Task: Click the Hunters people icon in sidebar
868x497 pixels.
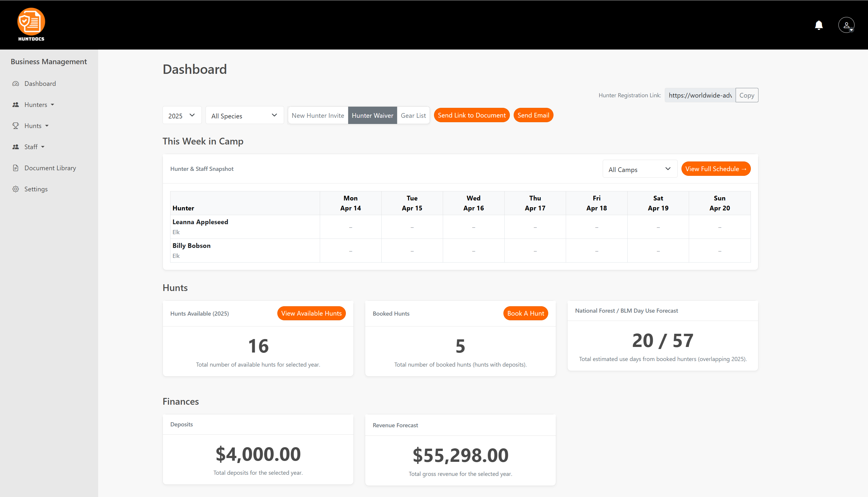Action: (x=16, y=104)
